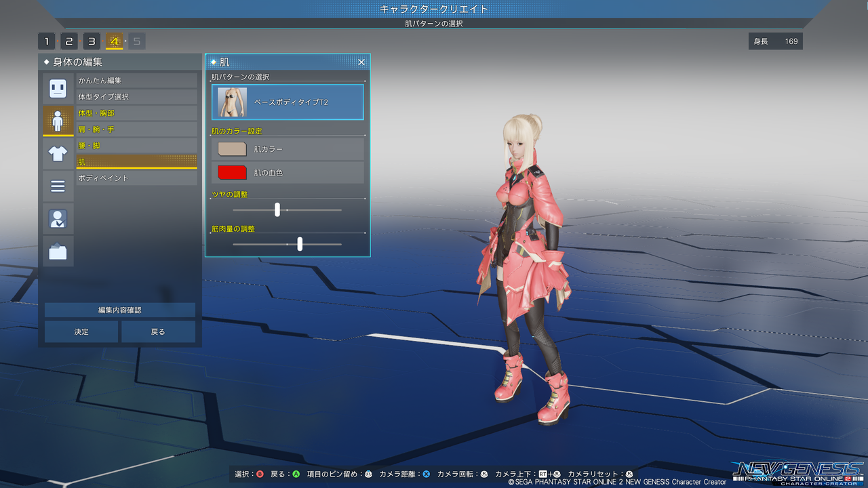Click the pin glyph beside 項目のピン留め
The height and width of the screenshot is (488, 868).
pos(369,474)
